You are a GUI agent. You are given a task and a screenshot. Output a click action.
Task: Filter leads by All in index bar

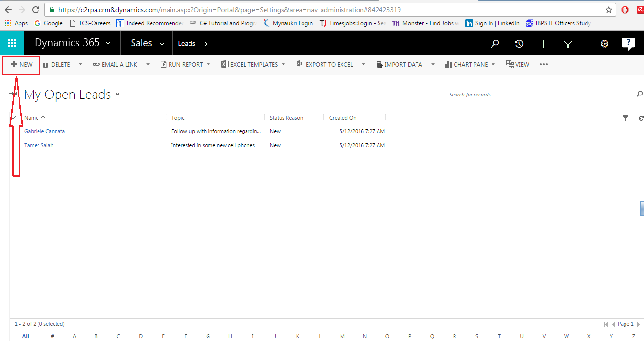pos(26,336)
